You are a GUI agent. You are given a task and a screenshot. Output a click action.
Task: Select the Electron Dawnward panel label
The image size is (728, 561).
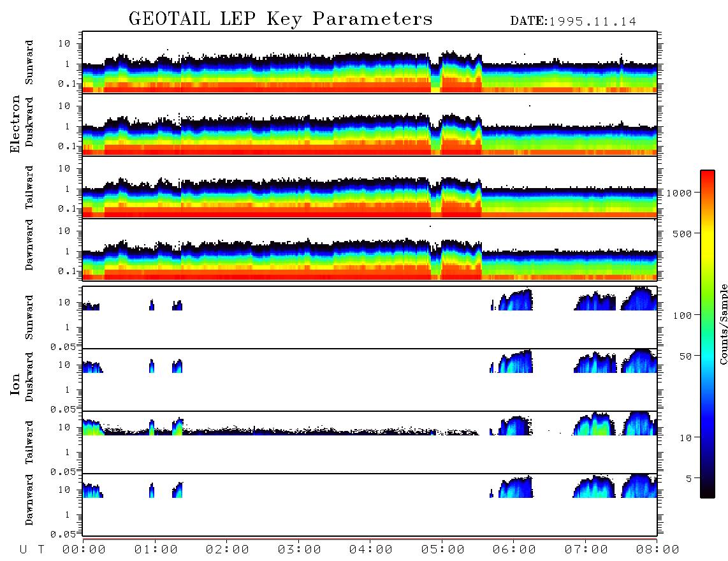coord(29,245)
